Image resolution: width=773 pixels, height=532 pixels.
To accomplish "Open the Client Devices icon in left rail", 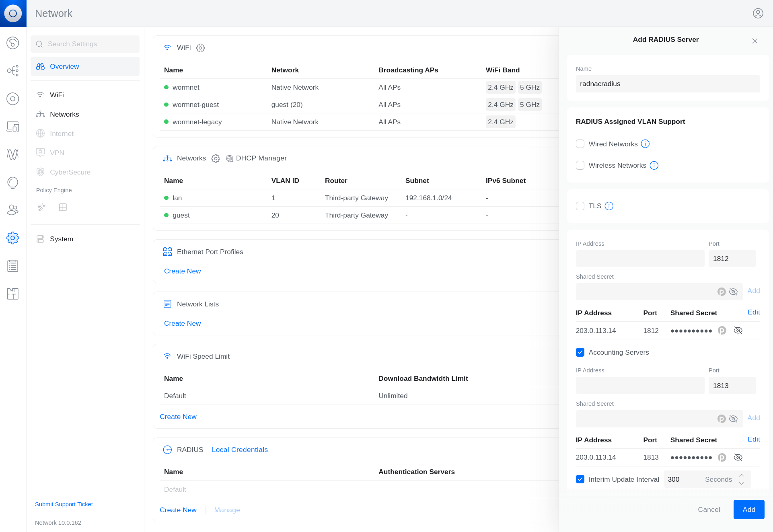I will point(13,127).
